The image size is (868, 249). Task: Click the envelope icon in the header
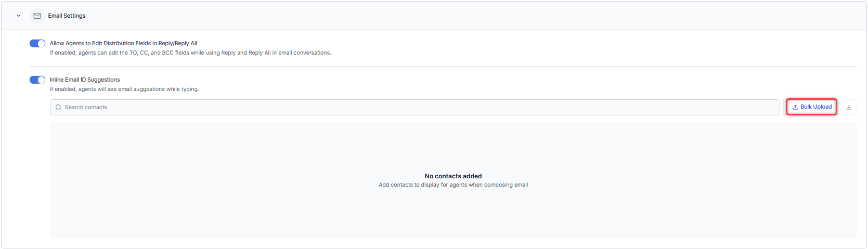37,16
